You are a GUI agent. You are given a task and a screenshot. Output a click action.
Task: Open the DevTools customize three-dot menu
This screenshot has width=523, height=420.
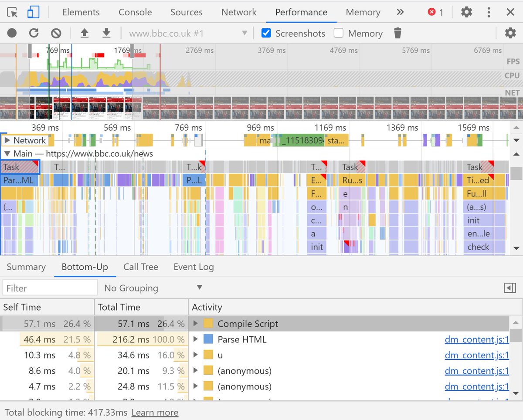click(489, 12)
